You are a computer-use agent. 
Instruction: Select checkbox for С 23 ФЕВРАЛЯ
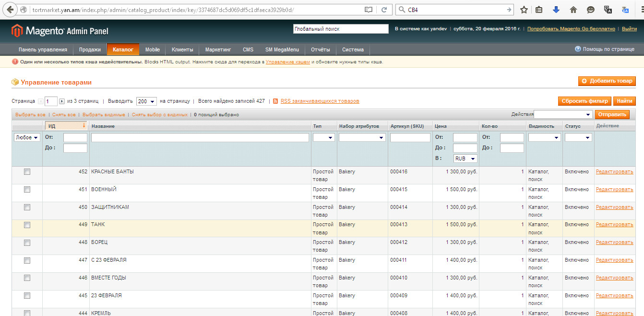coord(27,260)
